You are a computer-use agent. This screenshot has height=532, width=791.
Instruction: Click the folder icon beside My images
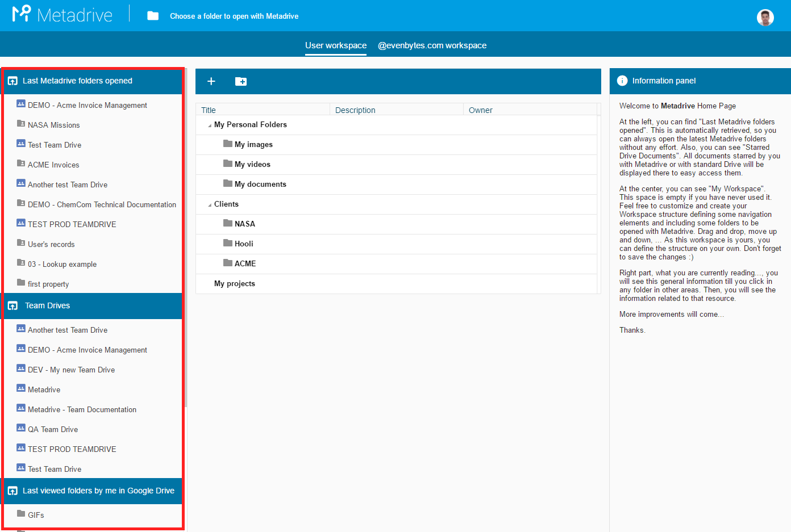point(228,144)
